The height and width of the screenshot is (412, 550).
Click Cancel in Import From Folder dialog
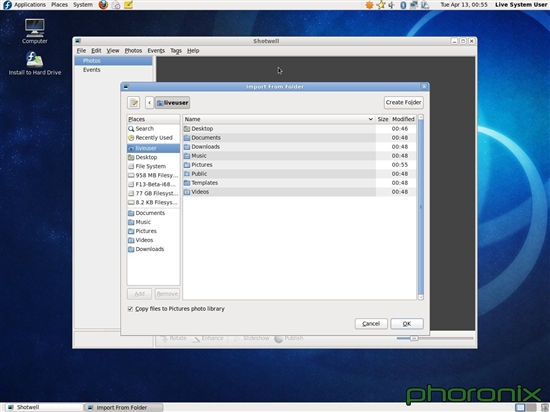coord(371,324)
